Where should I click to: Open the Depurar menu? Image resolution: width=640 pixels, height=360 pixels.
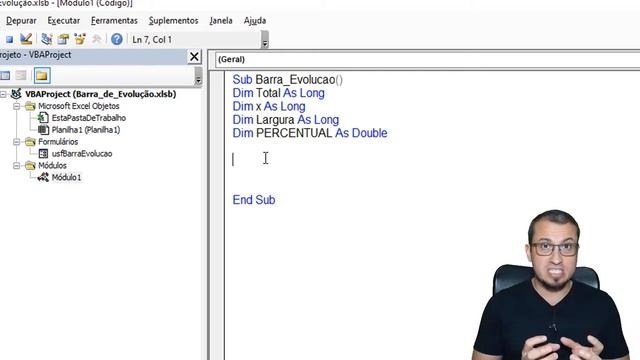[x=21, y=20]
